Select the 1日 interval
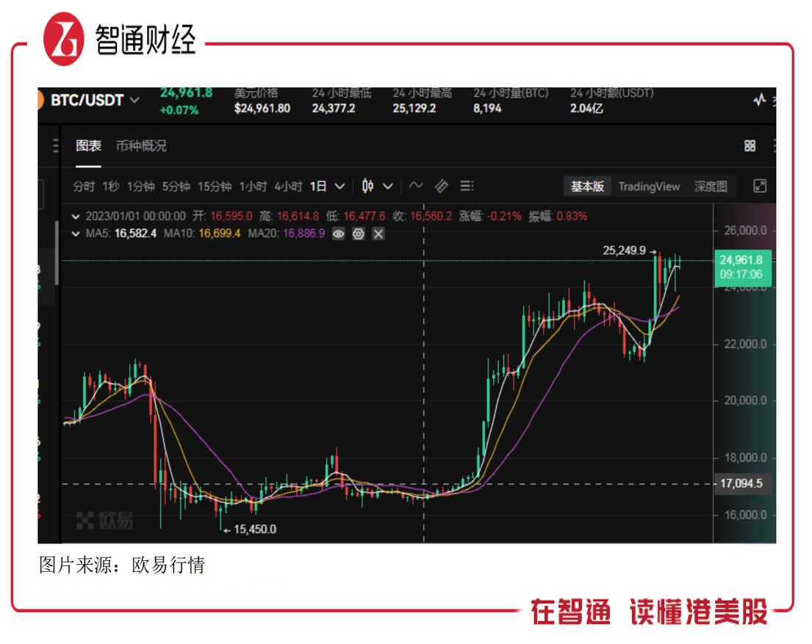Viewport: 812px width, 644px height. 318,187
